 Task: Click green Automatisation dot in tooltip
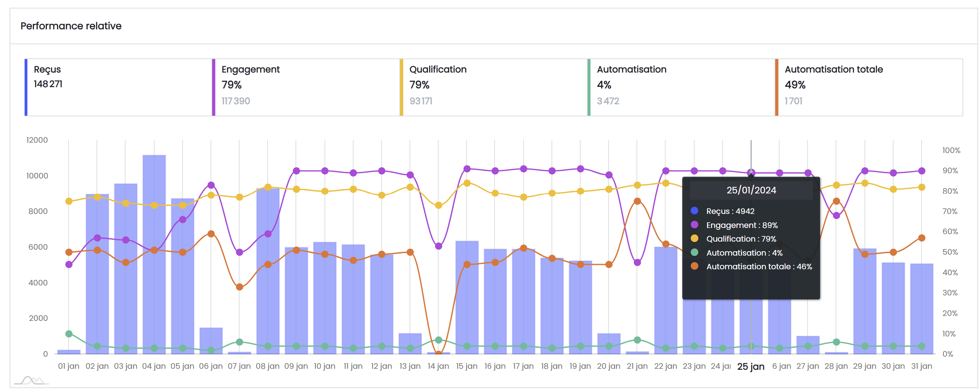tap(694, 252)
